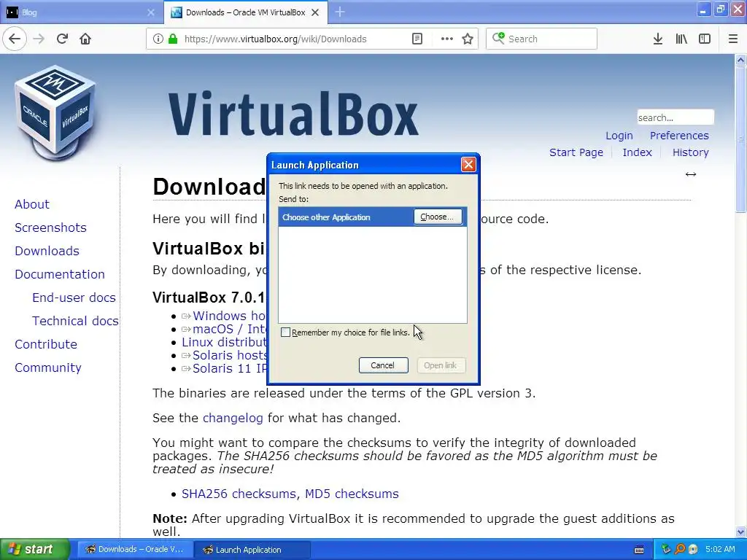Reload the page with the refresh icon

[63, 39]
